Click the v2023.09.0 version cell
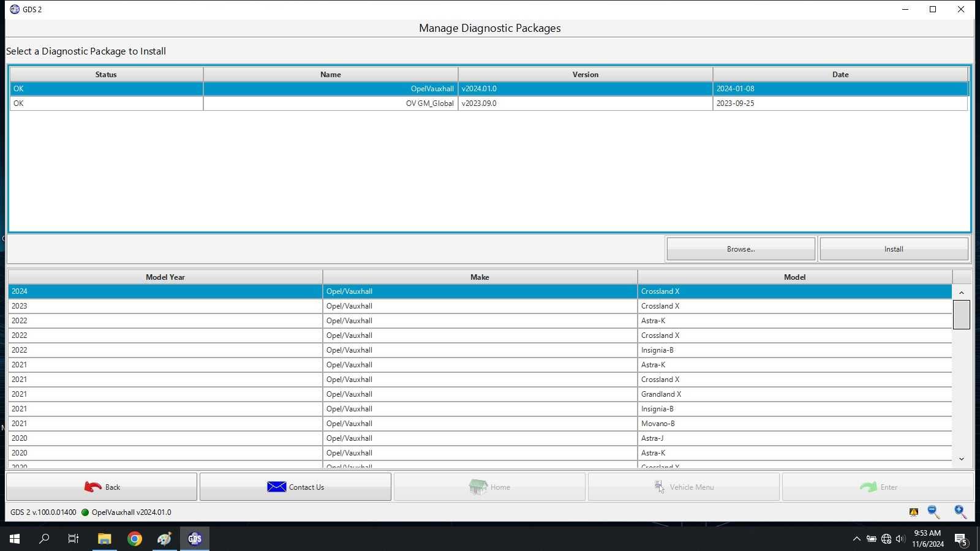980x551 pixels. (x=586, y=103)
